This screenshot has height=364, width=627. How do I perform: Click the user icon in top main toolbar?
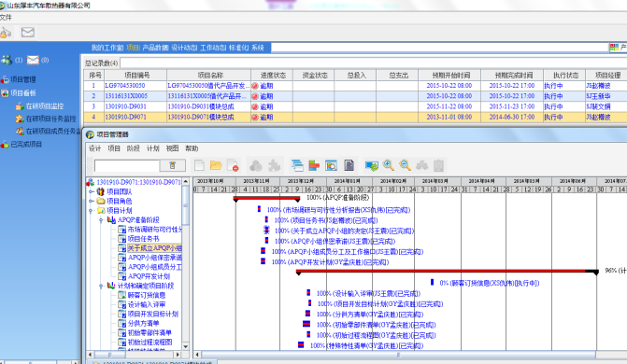tap(6, 33)
